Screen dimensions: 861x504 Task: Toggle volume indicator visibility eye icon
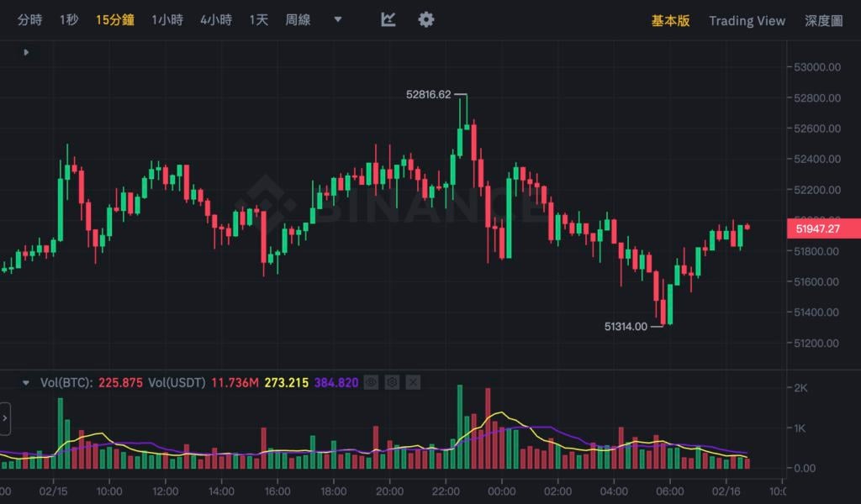tap(371, 382)
